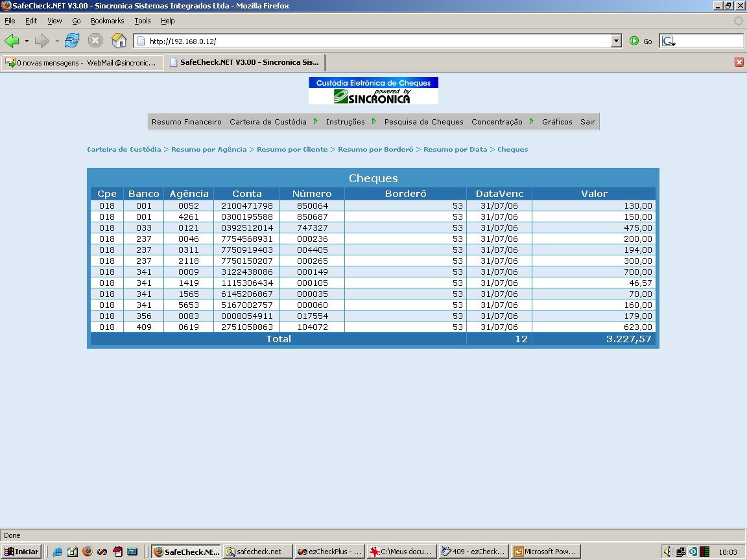
Task: Click the Iniciar start button
Action: [21, 552]
